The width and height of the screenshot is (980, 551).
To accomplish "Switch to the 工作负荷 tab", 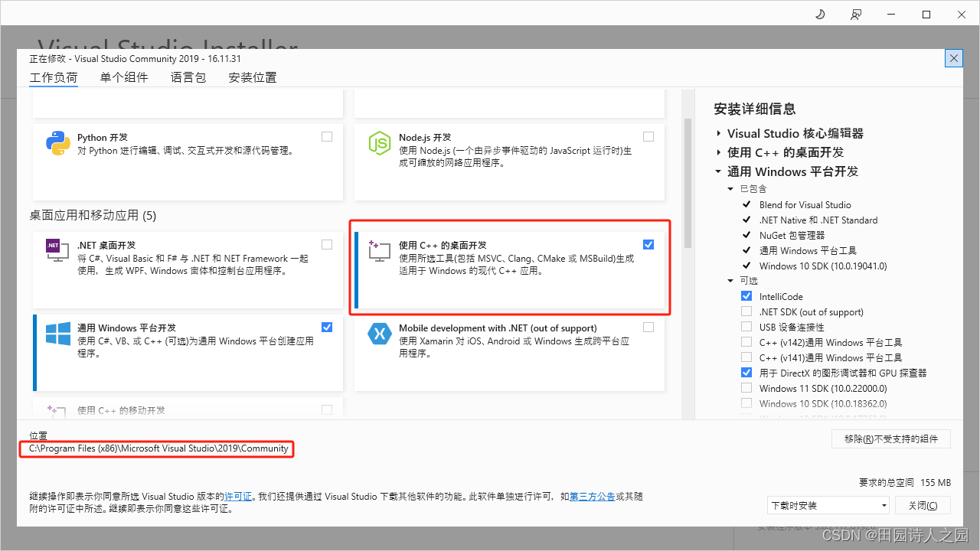I will pyautogui.click(x=54, y=77).
